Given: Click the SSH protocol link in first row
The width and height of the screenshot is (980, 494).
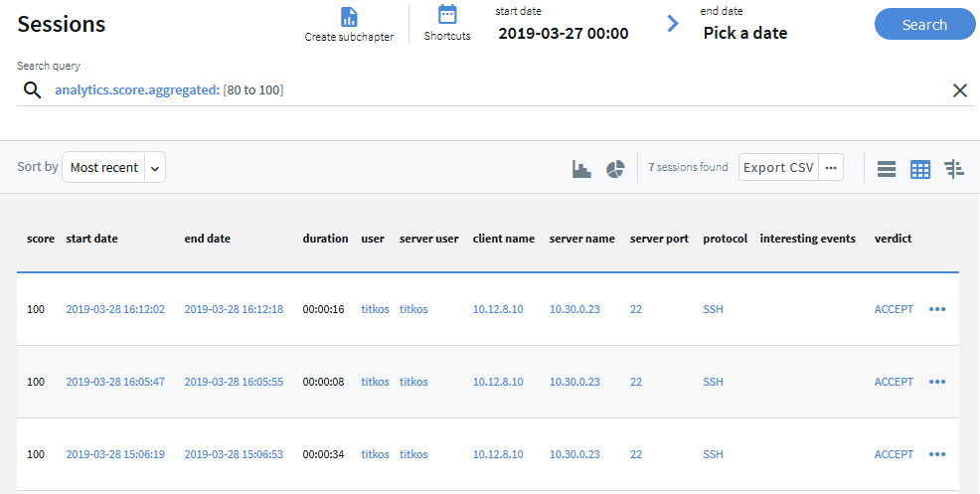Looking at the screenshot, I should (x=713, y=309).
